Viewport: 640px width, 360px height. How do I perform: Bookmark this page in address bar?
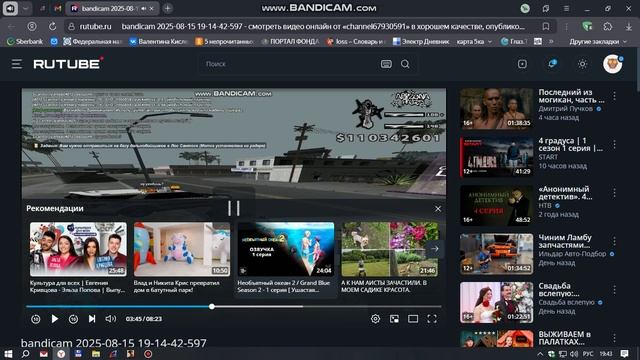[546, 27]
